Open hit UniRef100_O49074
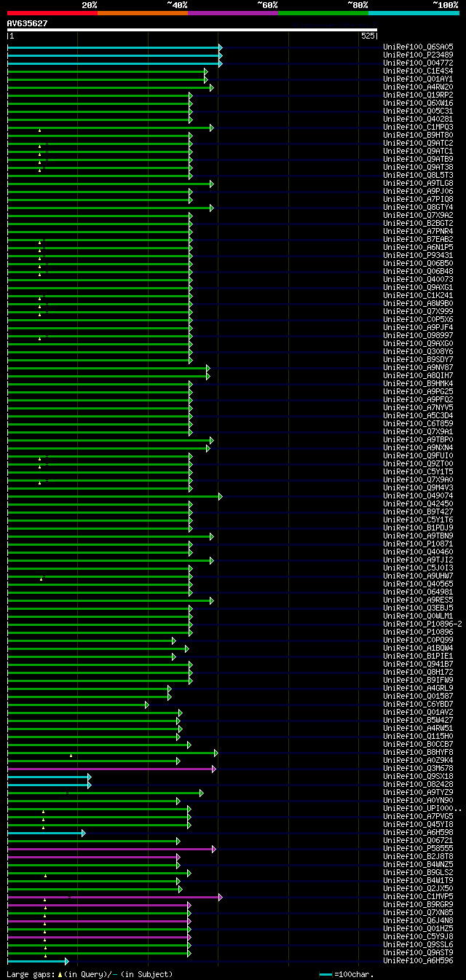The image size is (466, 980). (419, 496)
